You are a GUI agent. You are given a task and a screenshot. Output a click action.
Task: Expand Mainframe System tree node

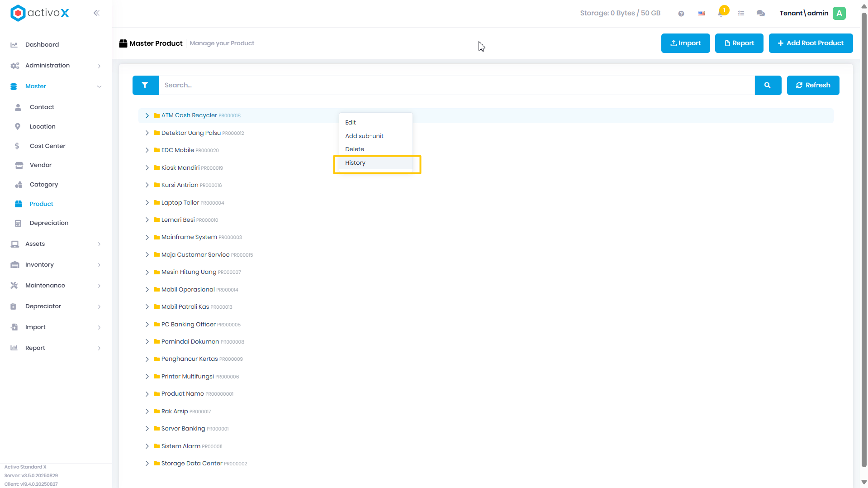tap(147, 237)
